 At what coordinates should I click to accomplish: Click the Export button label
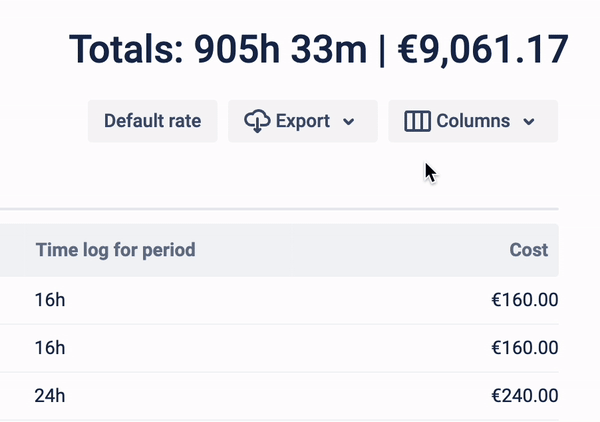[302, 121]
